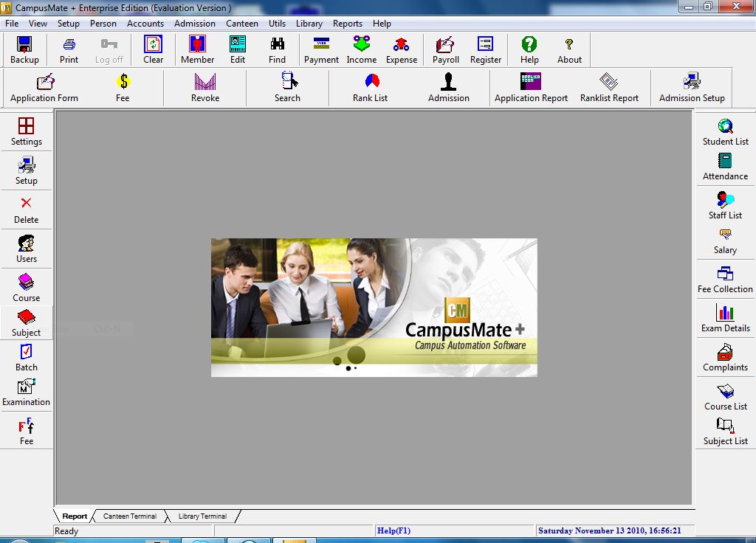The width and height of the screenshot is (756, 543).
Task: Open the Person menu
Action: [x=103, y=24]
